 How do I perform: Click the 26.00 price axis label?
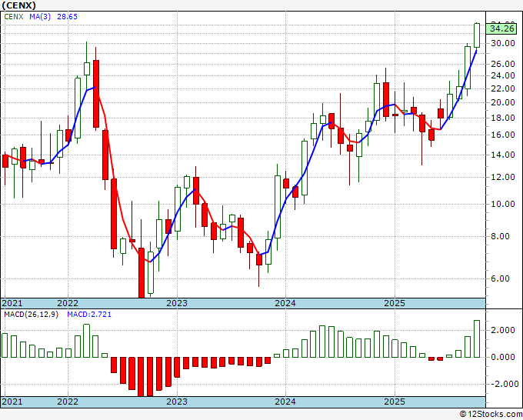click(503, 64)
